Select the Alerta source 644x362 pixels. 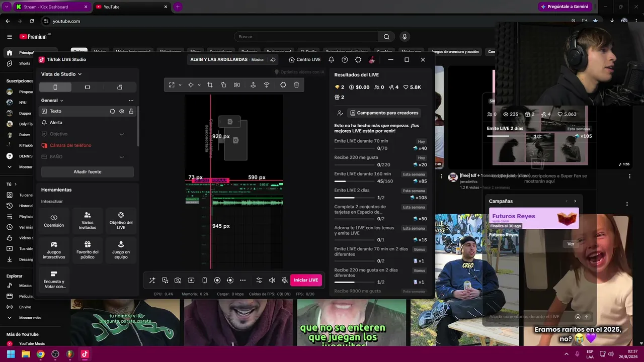88,123
